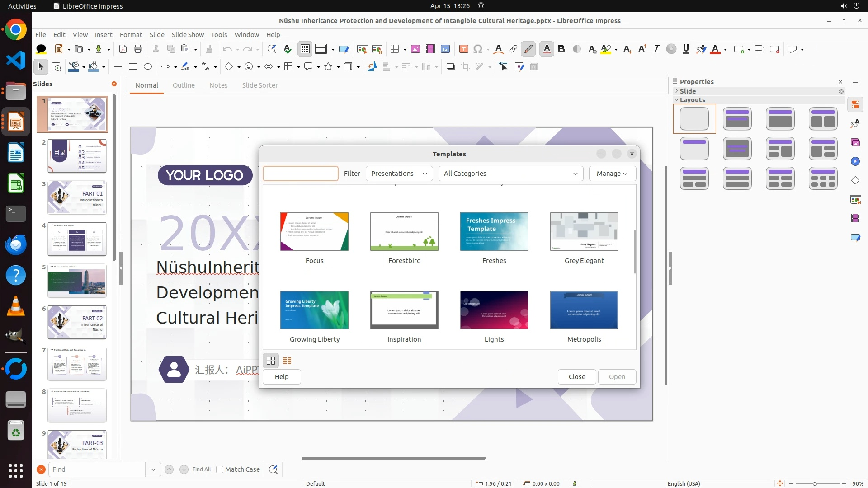Toggle Display Grid toolbar button
The image size is (868, 488).
coord(305,49)
